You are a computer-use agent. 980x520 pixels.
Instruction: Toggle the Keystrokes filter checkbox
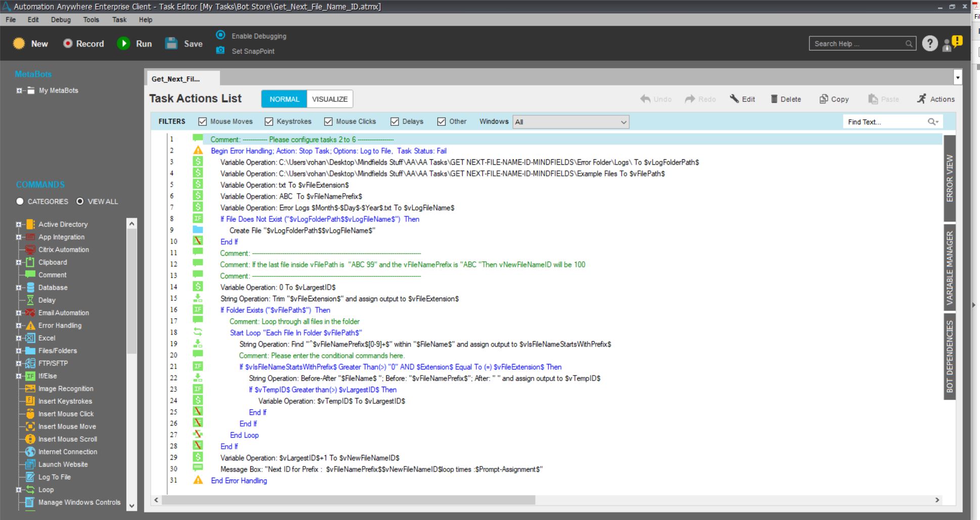pyautogui.click(x=269, y=122)
